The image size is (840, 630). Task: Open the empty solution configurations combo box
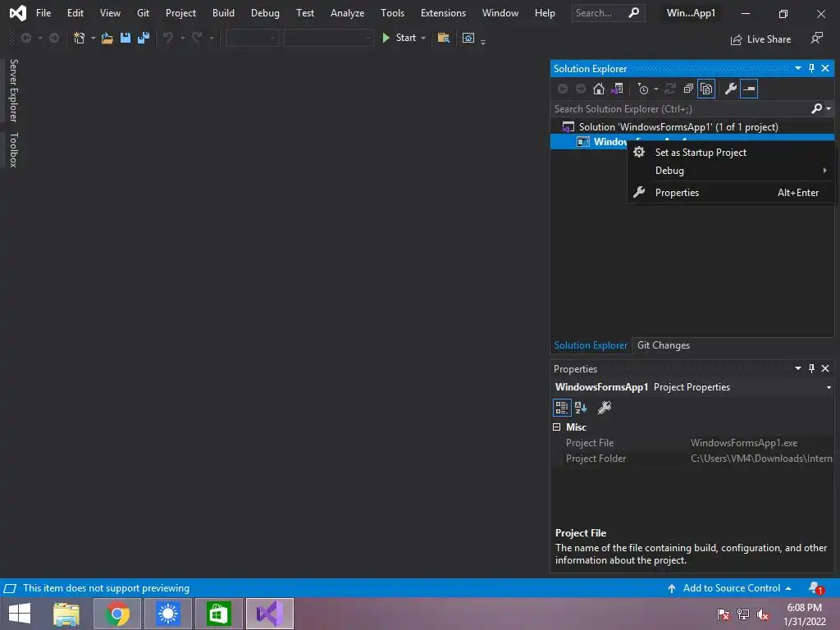252,38
